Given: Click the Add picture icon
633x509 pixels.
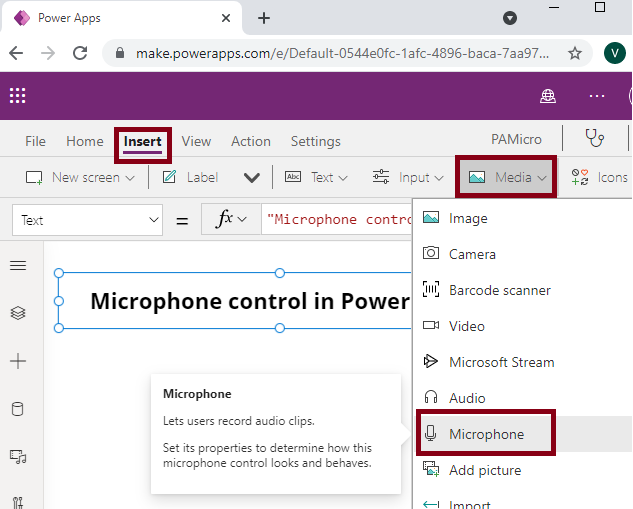Looking at the screenshot, I should coord(431,469).
